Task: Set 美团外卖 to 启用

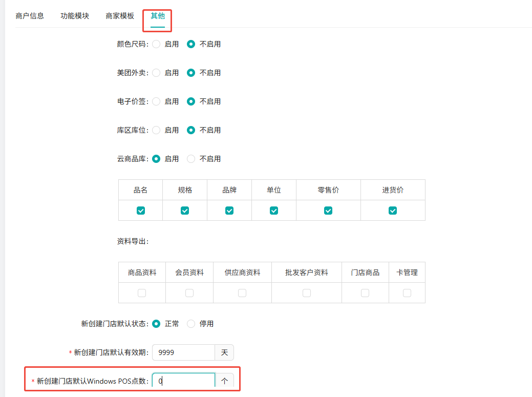Action: pos(157,73)
